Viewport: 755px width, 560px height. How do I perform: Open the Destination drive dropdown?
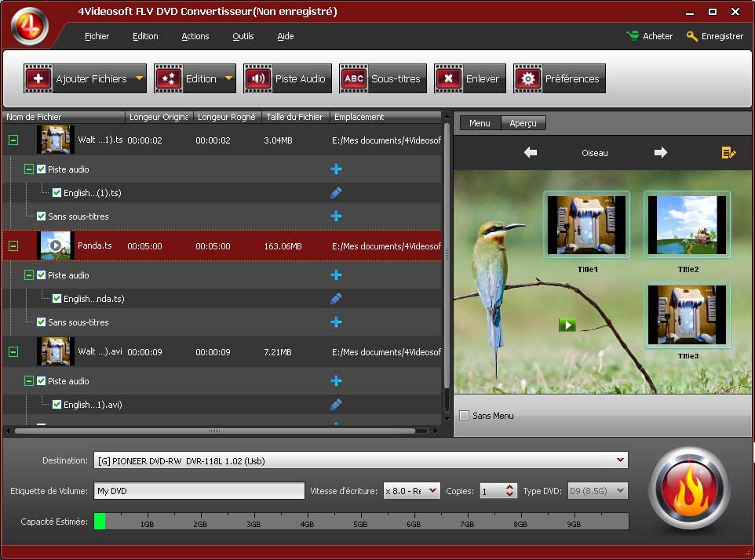coord(620,460)
